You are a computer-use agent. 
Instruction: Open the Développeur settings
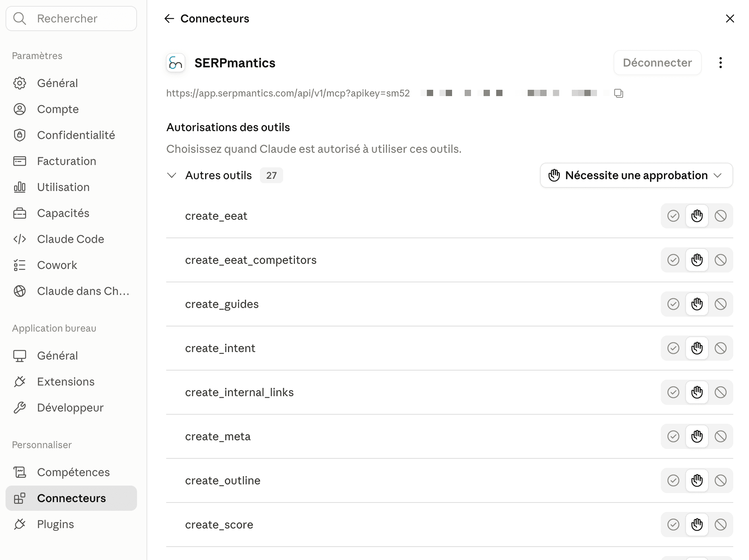[71, 408]
